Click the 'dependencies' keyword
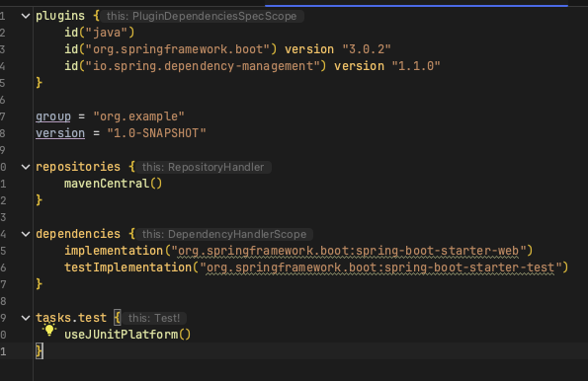The height and width of the screenshot is (381, 588). [x=78, y=234]
